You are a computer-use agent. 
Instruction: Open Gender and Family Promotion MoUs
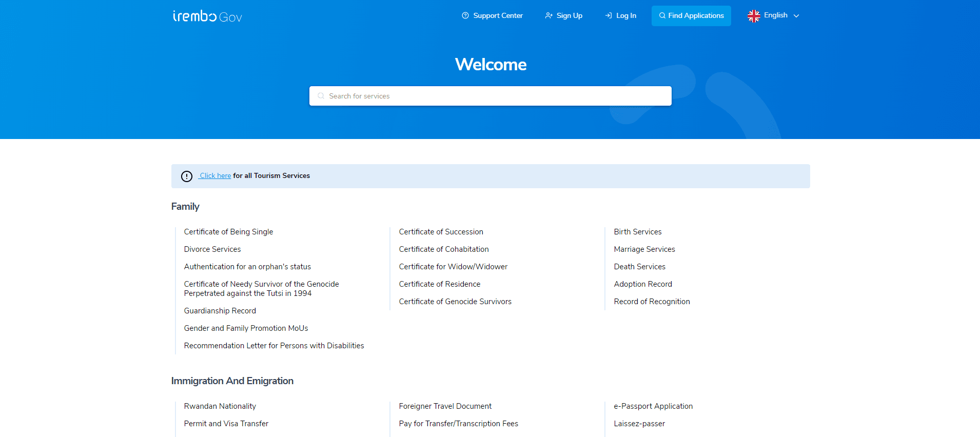tap(246, 328)
